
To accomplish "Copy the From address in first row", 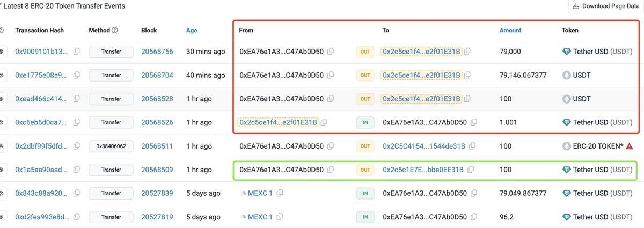I will (x=331, y=52).
